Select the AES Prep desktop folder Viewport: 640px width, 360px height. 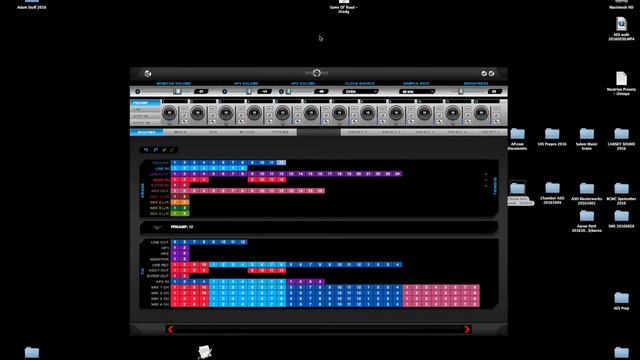tap(621, 301)
